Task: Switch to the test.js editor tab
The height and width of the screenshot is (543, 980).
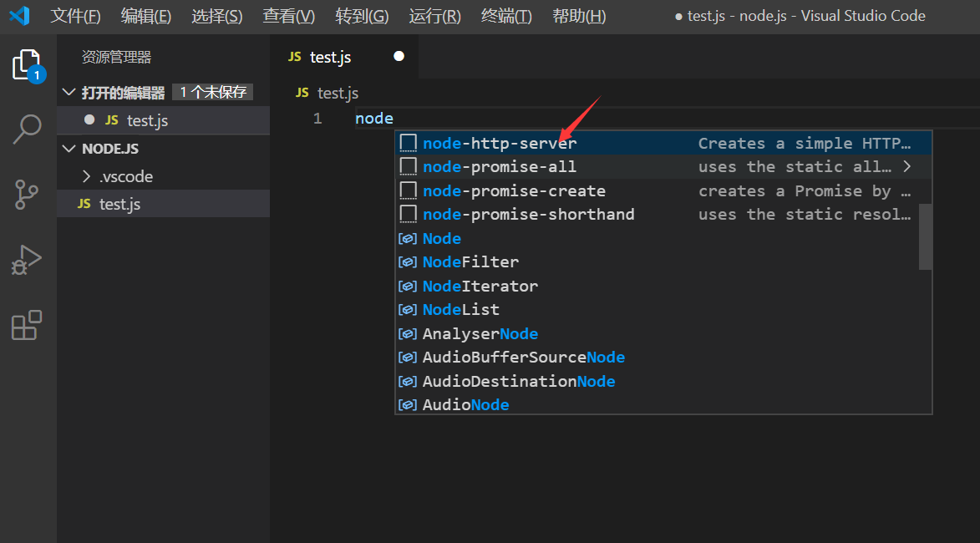Action: click(x=344, y=57)
